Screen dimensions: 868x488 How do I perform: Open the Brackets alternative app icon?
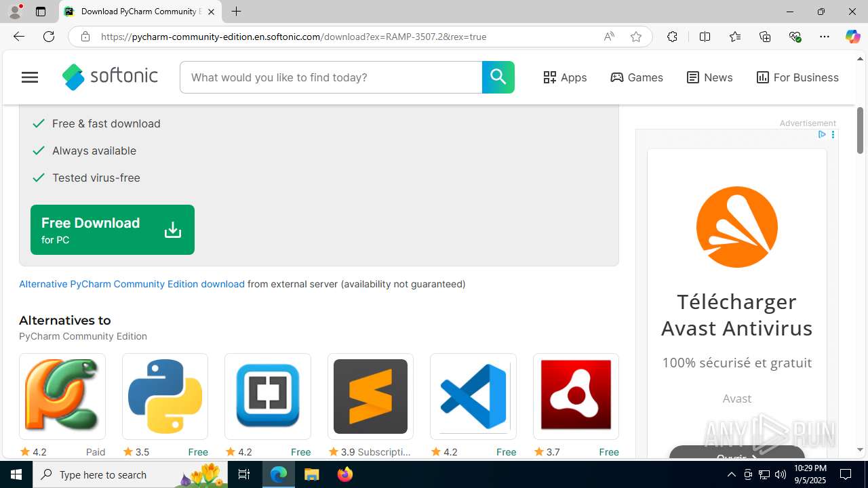[268, 396]
